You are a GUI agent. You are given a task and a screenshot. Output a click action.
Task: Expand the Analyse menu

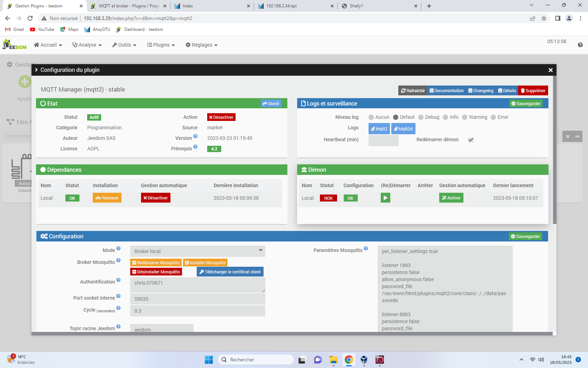point(87,45)
